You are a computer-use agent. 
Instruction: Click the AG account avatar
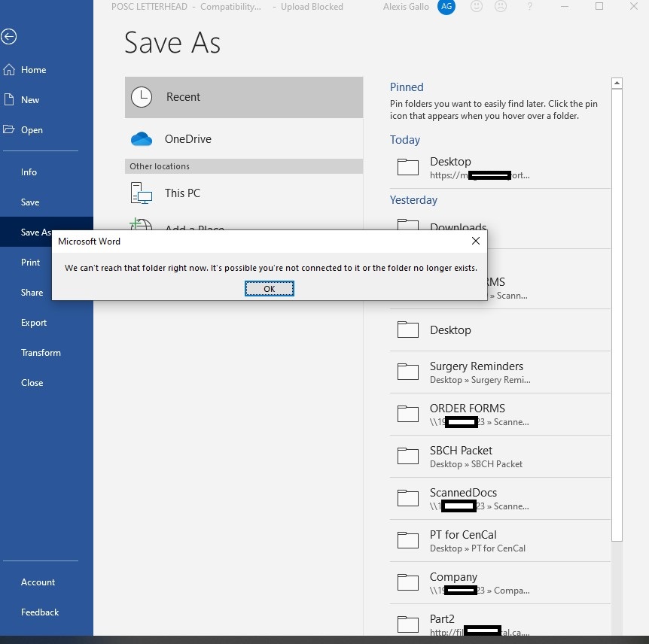446,6
